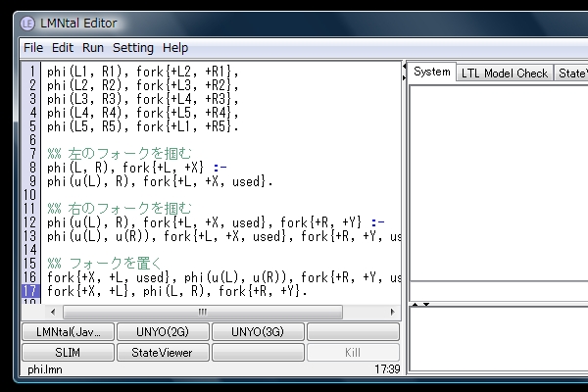Viewport: 588px width, 392px height.
Task: Collapse editor pane with left divider arrow
Action: 405,67
